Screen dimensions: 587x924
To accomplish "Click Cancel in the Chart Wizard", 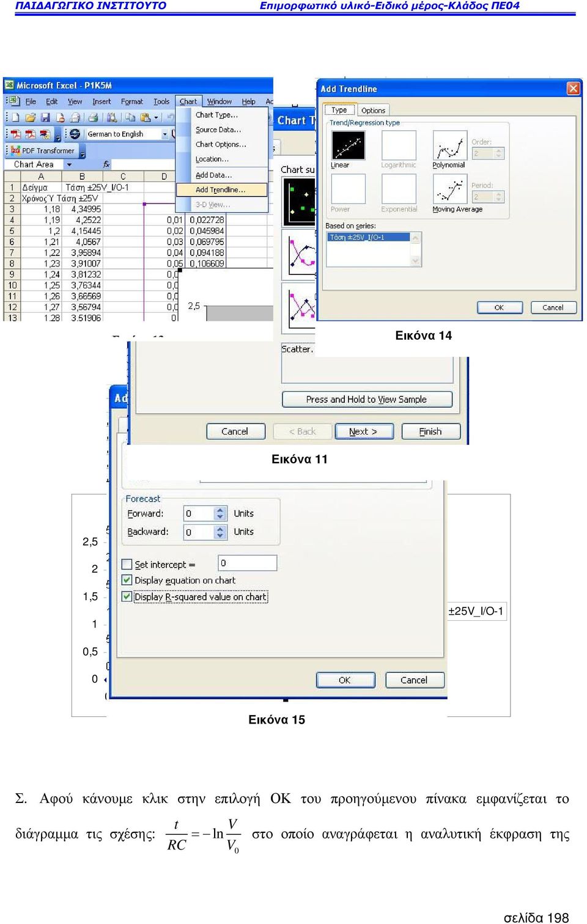I will click(x=235, y=431).
